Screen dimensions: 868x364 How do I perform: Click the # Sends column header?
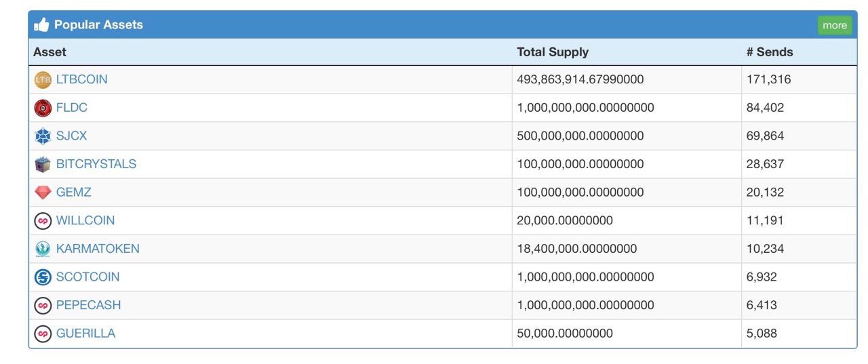[770, 52]
